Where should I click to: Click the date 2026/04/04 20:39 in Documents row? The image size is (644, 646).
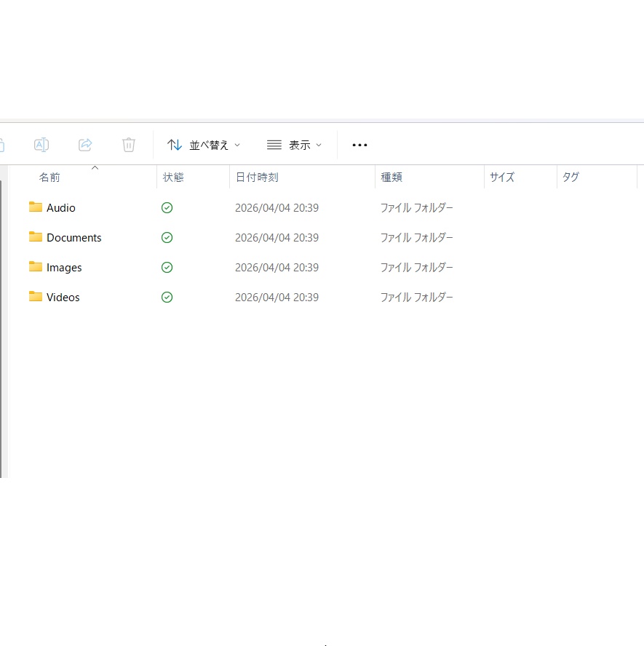coord(277,238)
